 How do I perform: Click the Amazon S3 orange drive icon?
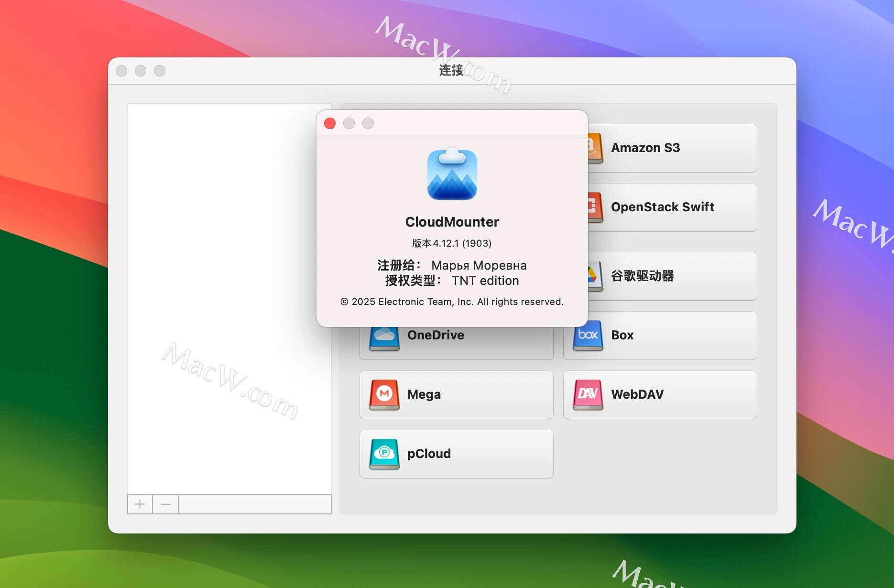pyautogui.click(x=595, y=148)
